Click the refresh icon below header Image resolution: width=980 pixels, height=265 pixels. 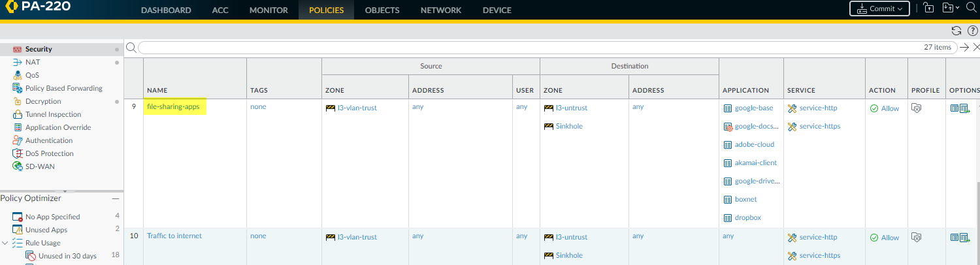pyautogui.click(x=956, y=31)
